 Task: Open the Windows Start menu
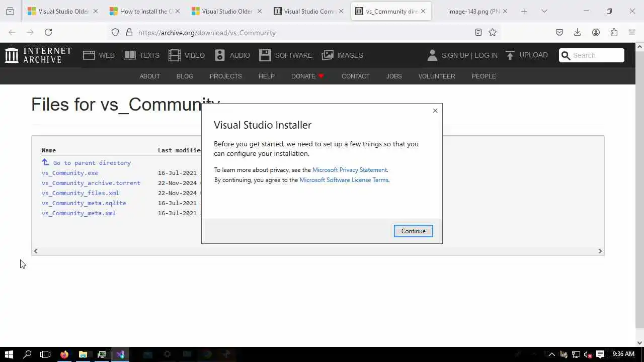(x=9, y=354)
